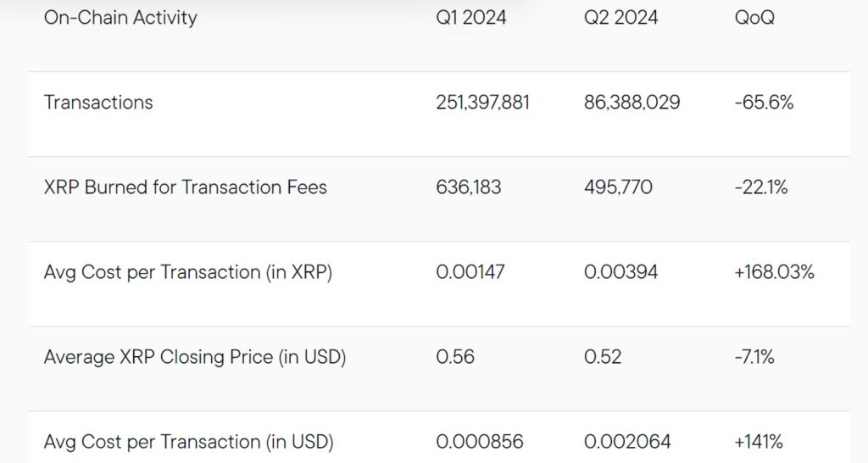Click the -7.1% QoQ change cell
Image resolution: width=868 pixels, height=463 pixels.
tap(754, 357)
